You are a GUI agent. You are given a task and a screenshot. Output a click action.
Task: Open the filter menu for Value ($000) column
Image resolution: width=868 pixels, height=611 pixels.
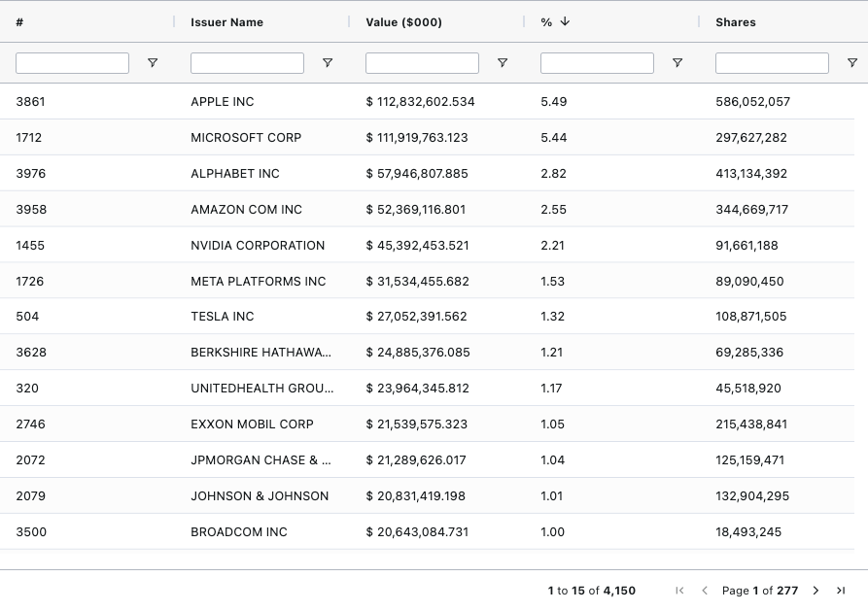[503, 63]
